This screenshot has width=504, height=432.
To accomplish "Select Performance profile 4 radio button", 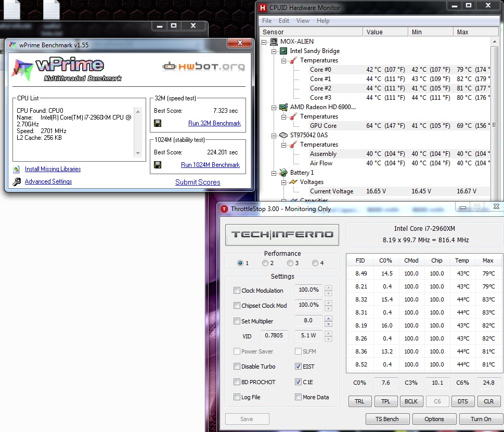I will (315, 263).
